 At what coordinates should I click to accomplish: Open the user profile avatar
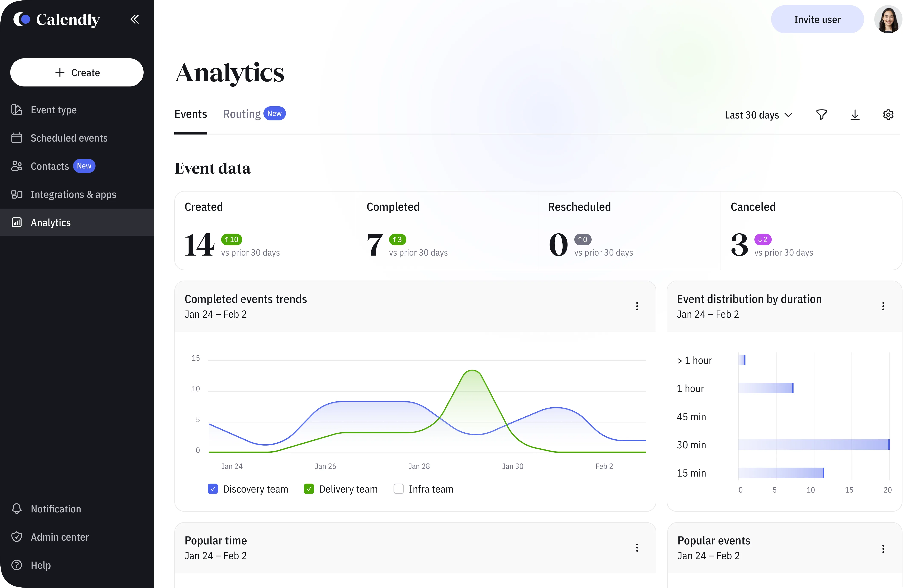(888, 19)
